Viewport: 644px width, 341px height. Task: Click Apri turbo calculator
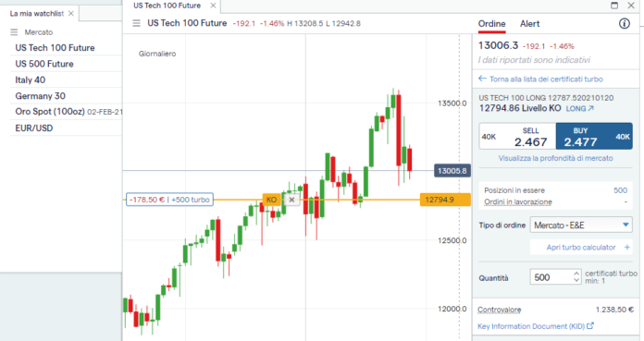tap(581, 248)
